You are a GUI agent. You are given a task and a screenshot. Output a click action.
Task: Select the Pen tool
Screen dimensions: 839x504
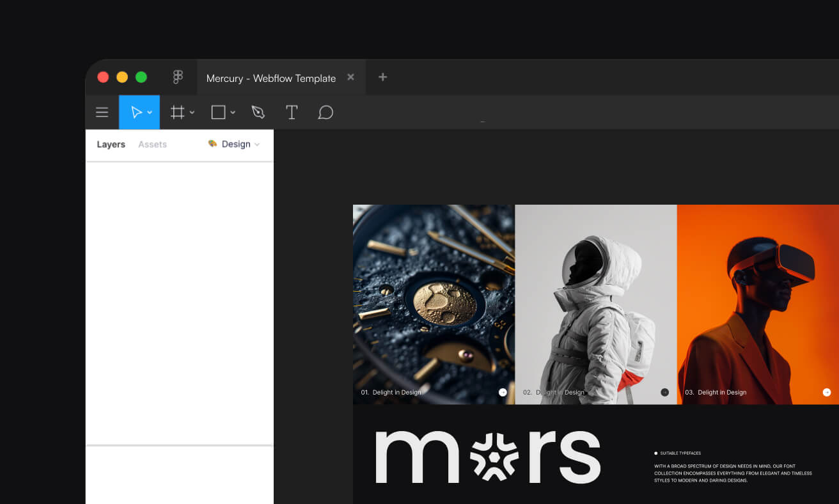(x=258, y=113)
